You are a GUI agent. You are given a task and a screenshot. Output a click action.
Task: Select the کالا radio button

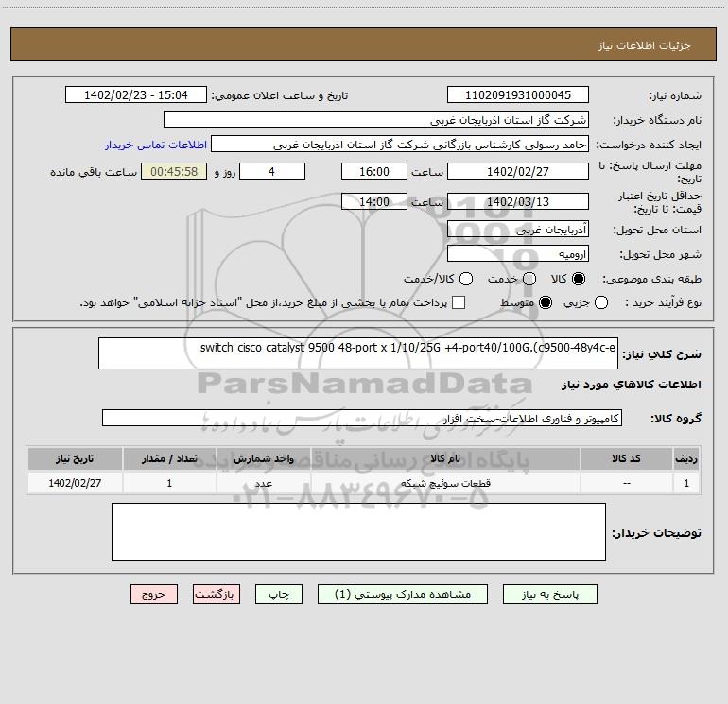point(578,279)
